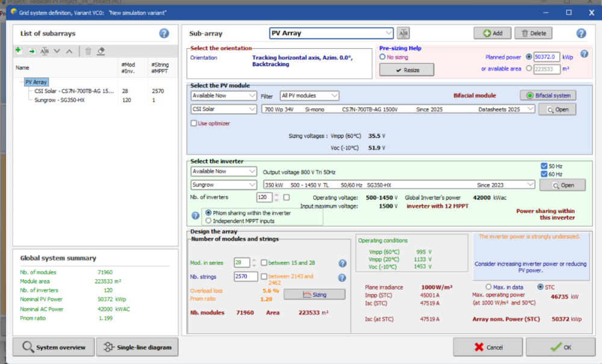Enable the Use optimizer checkbox
Image resolution: width=602 pixels, height=364 pixels.
click(194, 123)
